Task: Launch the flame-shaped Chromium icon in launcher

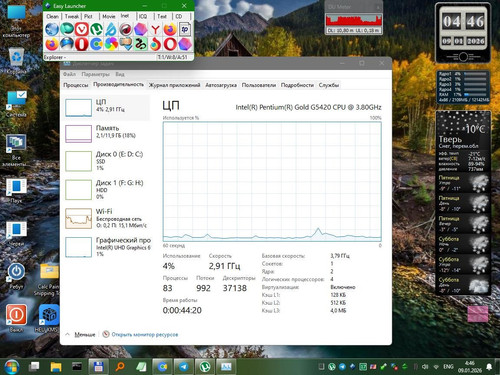Action: [x=155, y=44]
